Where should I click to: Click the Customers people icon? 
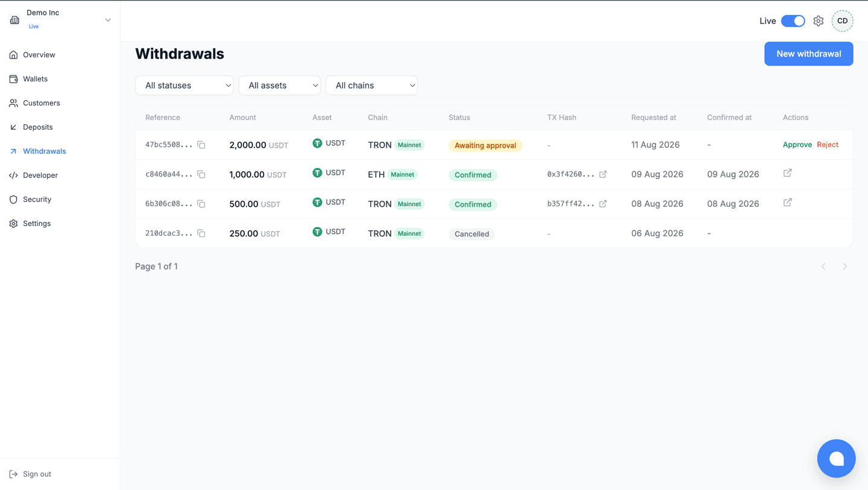click(x=13, y=103)
